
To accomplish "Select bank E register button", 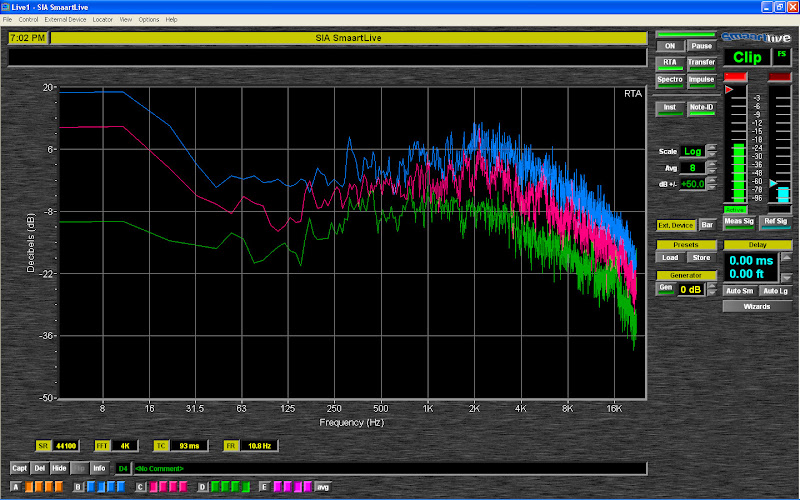I will tap(264, 487).
